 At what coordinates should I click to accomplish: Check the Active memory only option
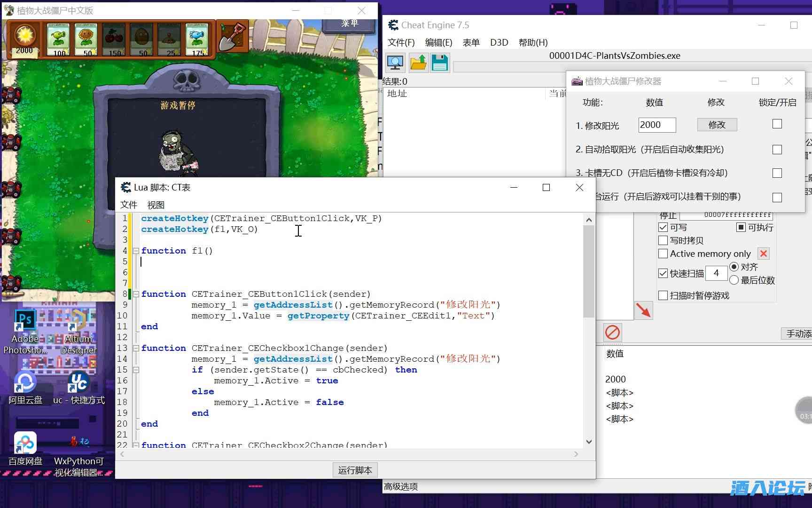663,254
